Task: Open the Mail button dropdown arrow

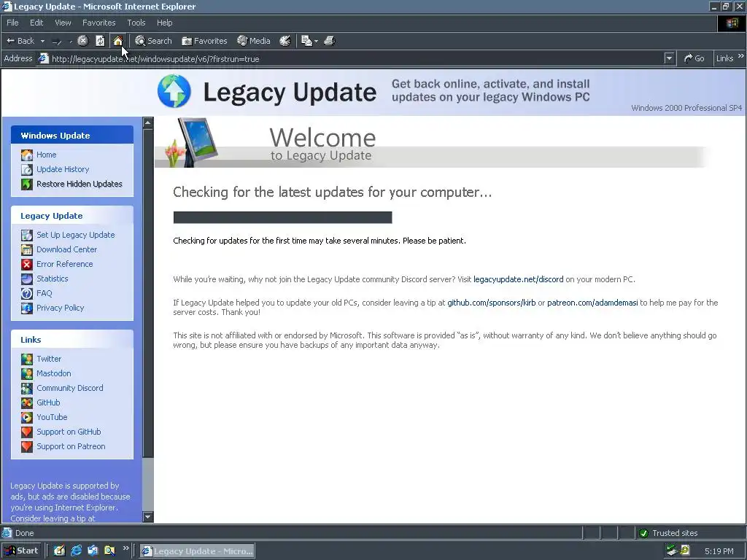Action: coord(316,41)
